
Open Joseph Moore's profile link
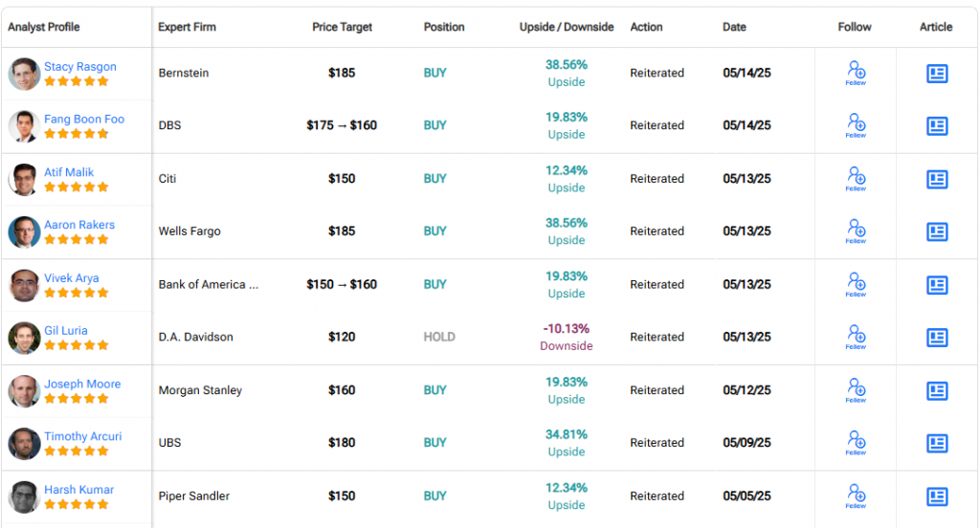point(82,384)
